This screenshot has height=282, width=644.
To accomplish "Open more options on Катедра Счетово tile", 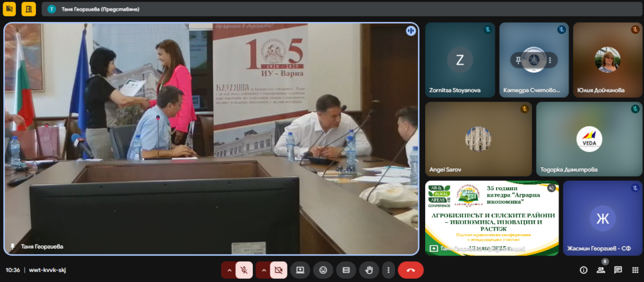I will (550, 60).
